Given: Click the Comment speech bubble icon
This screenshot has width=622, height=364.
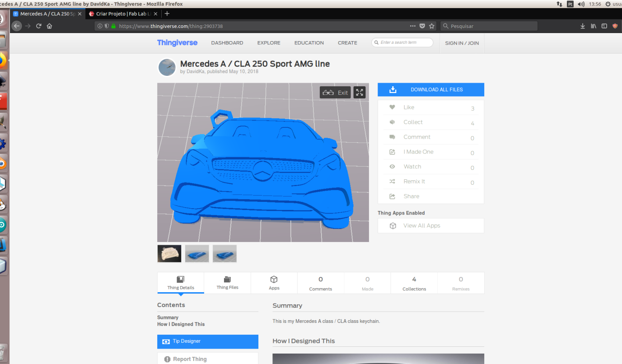Looking at the screenshot, I should point(392,137).
